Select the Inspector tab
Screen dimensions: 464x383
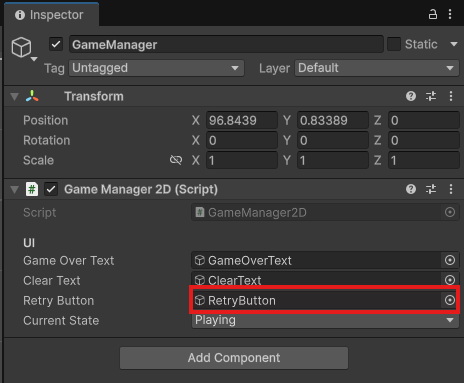52,15
